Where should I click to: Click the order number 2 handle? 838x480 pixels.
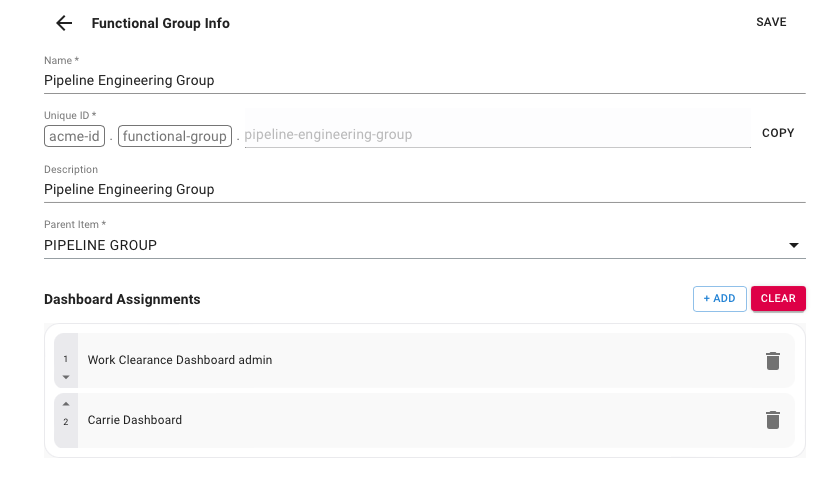tap(66, 422)
